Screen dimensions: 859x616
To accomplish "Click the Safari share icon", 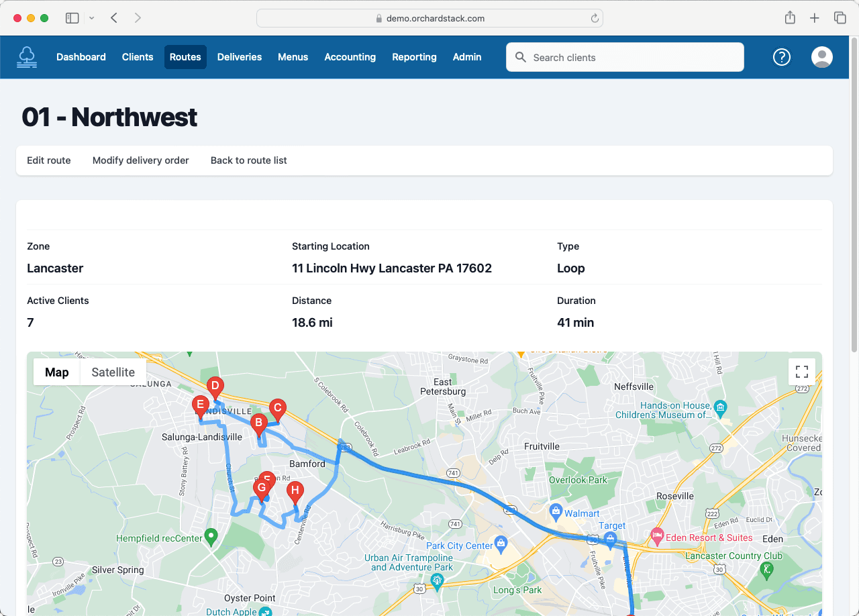I will [790, 18].
